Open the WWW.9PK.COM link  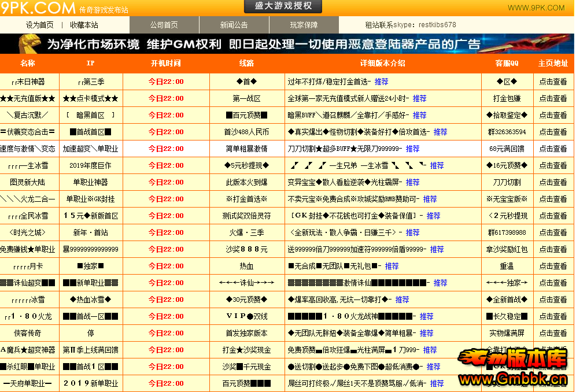click(x=536, y=8)
